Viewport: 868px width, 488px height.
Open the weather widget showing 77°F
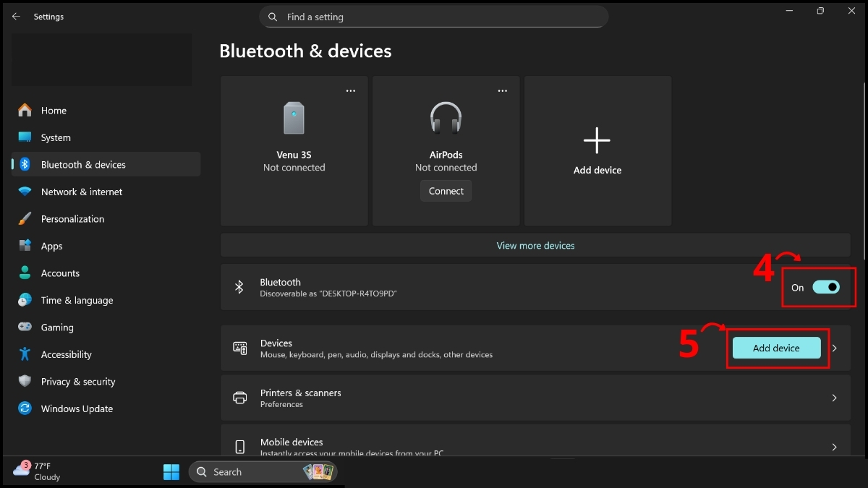[x=36, y=471]
